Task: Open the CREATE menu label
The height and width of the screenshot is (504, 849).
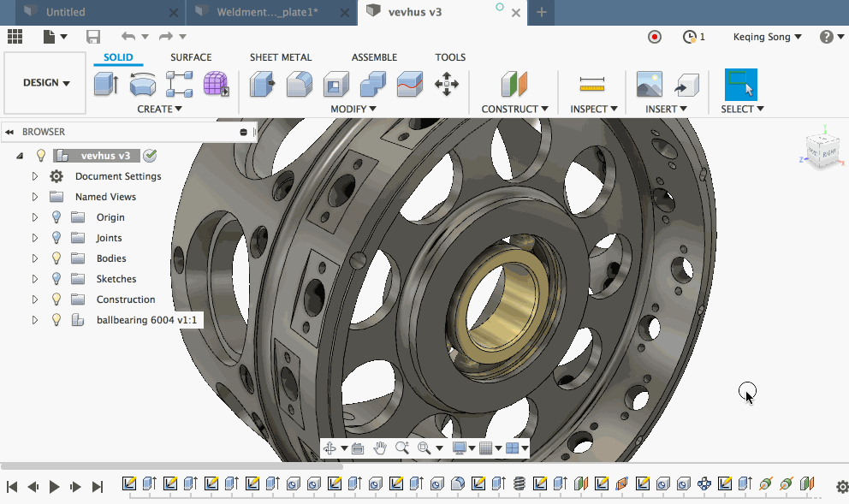Action: [160, 109]
